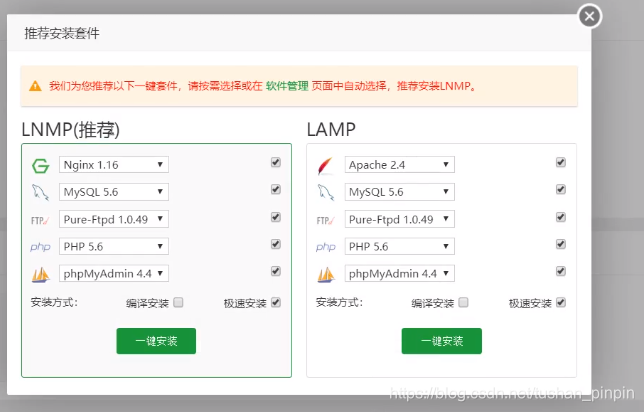
Task: Open MySQL 5.6 dropdown in LNMP
Action: 114,192
